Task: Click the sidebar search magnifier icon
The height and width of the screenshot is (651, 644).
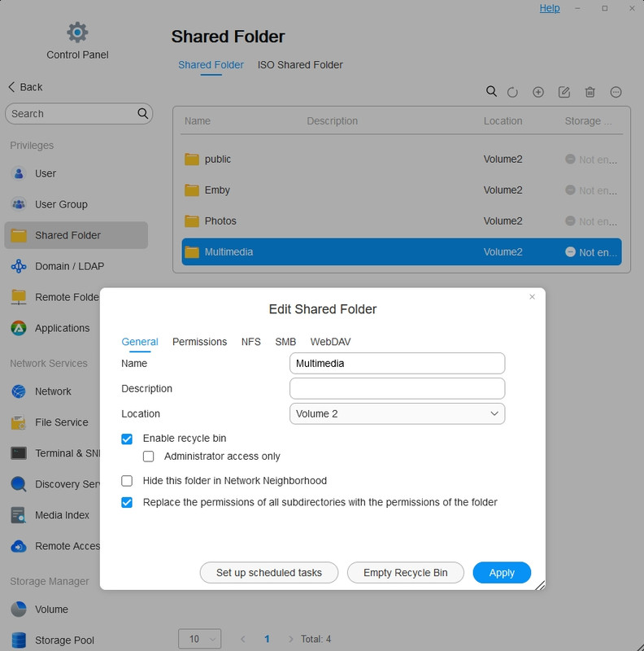Action: 143,113
